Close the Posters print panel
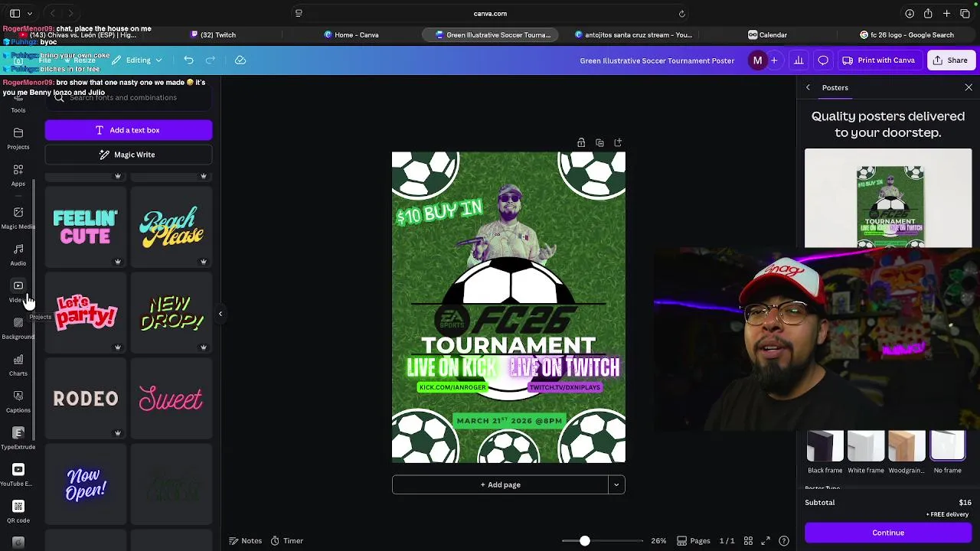 tap(969, 87)
